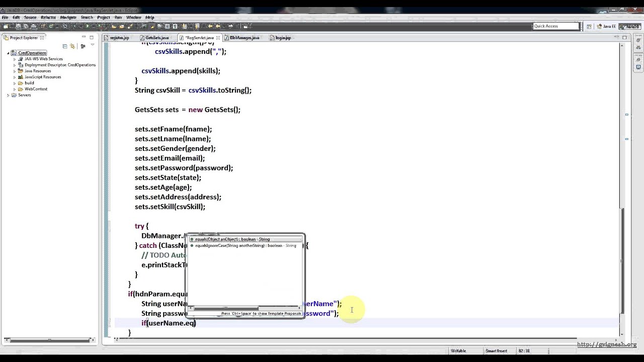Expand the build folder
Image resolution: width=644 pixels, height=362 pixels.
tap(15, 83)
